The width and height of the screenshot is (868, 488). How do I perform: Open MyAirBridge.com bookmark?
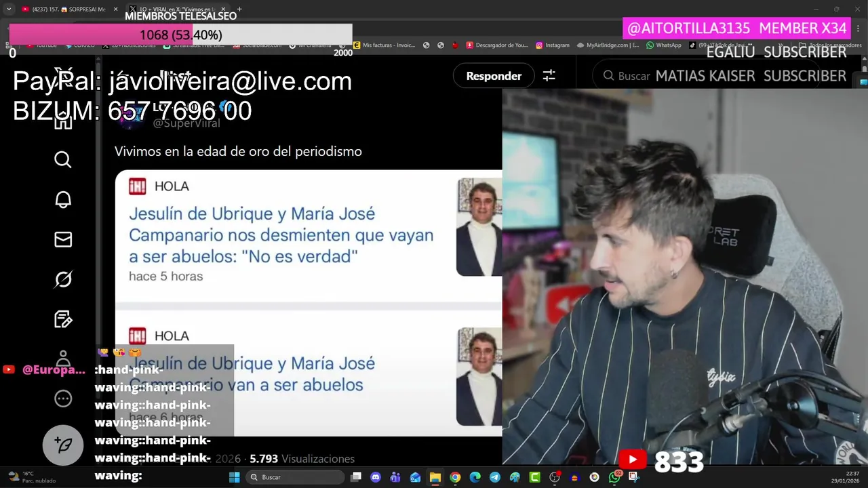(x=608, y=45)
